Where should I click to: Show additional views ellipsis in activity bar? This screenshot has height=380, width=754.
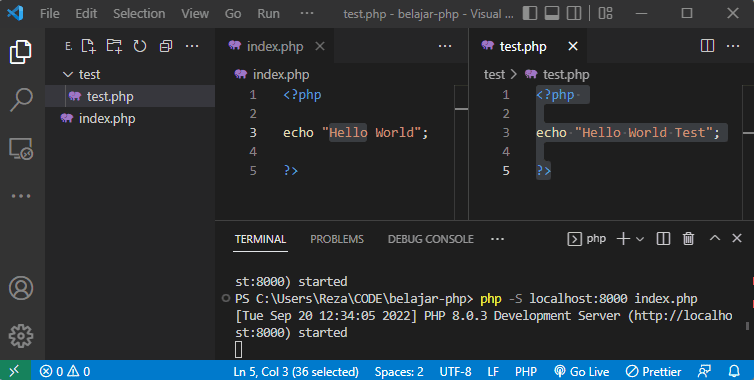click(21, 196)
